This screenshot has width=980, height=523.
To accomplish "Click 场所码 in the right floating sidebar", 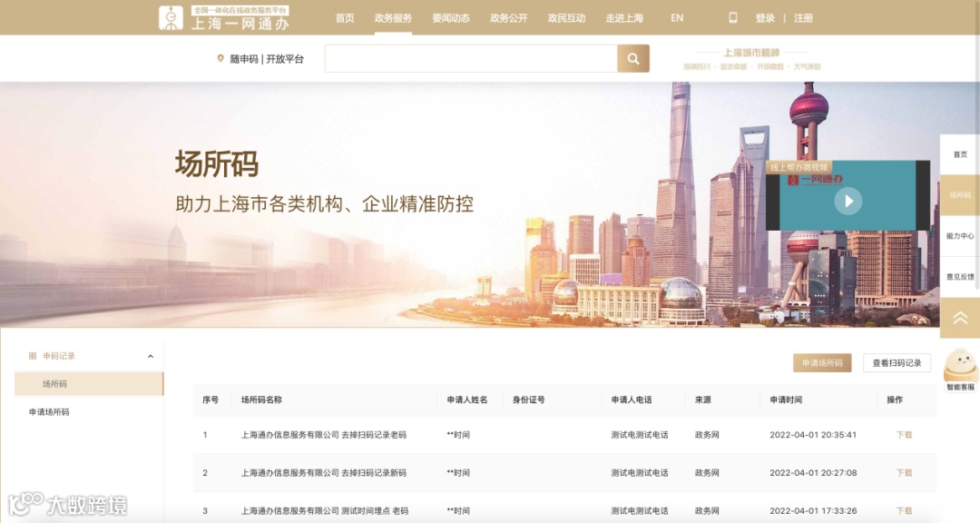I will click(x=960, y=195).
